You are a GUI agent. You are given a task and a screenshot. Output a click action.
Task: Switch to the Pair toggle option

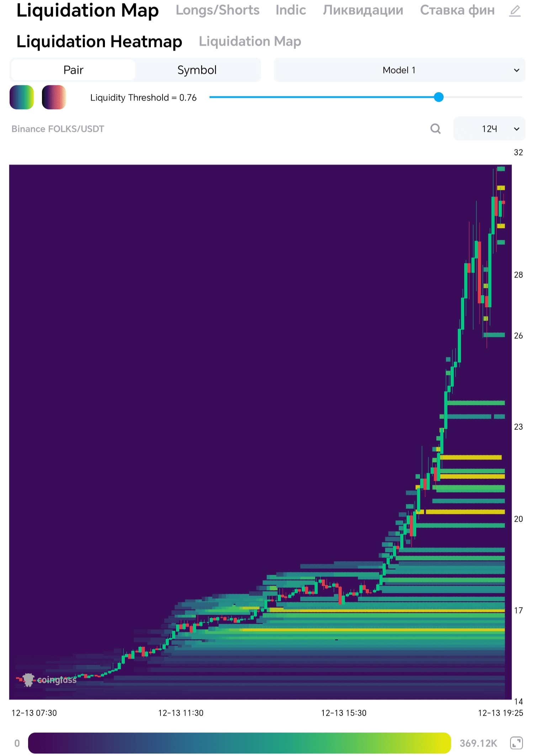(x=73, y=70)
